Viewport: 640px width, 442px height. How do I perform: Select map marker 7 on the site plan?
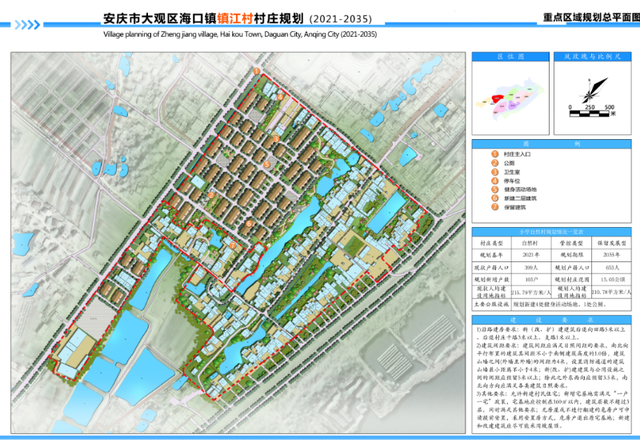[232, 246]
